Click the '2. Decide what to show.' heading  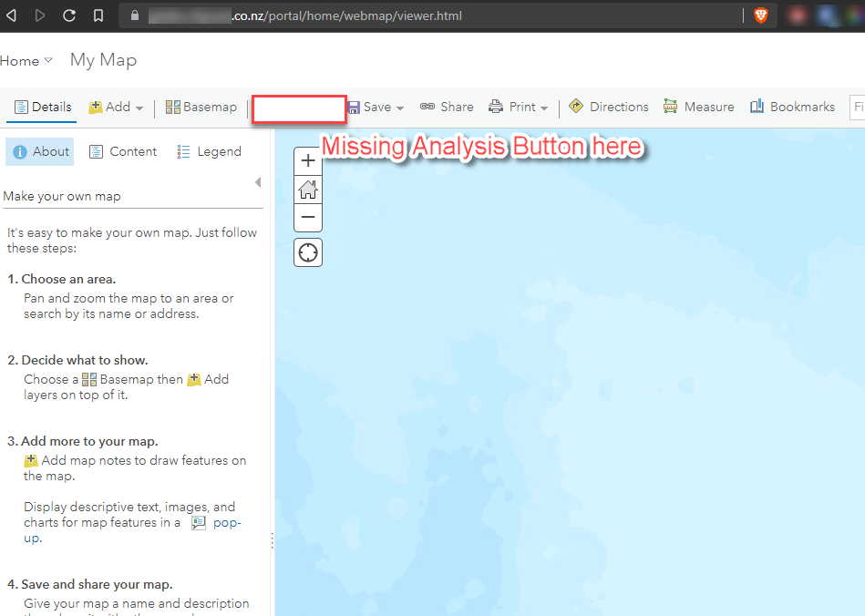77,360
